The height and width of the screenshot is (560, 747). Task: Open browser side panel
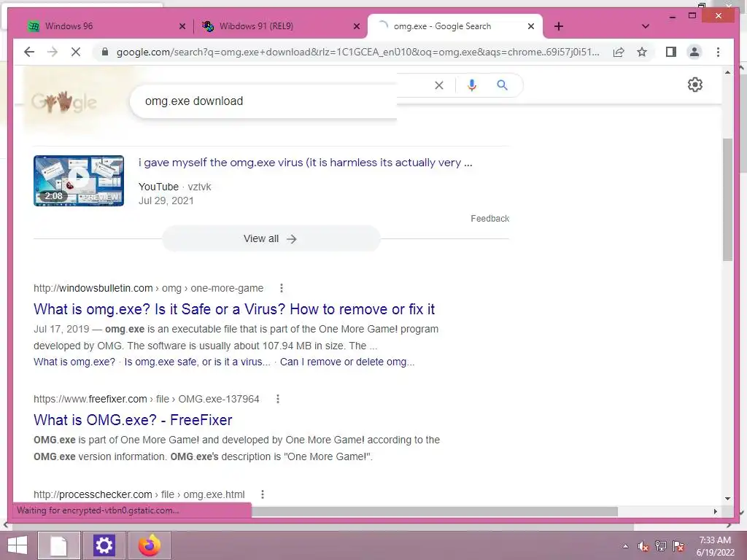tap(671, 52)
